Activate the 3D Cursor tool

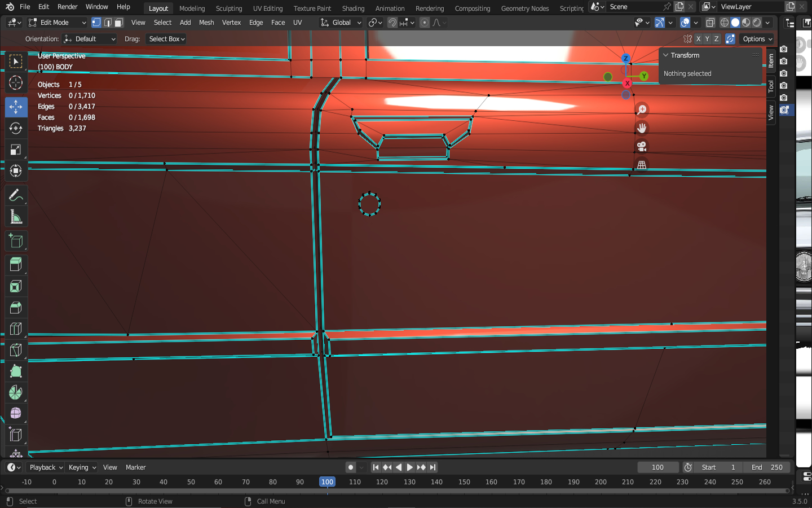[x=16, y=83]
